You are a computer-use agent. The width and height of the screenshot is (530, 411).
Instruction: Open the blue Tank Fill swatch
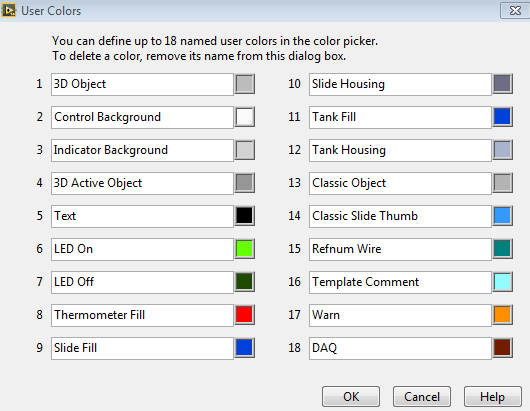point(502,117)
